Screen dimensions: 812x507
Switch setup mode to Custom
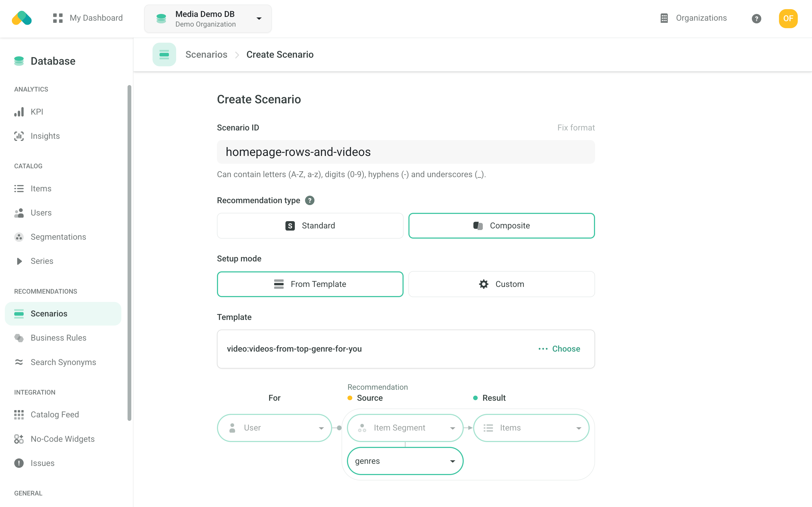501,284
